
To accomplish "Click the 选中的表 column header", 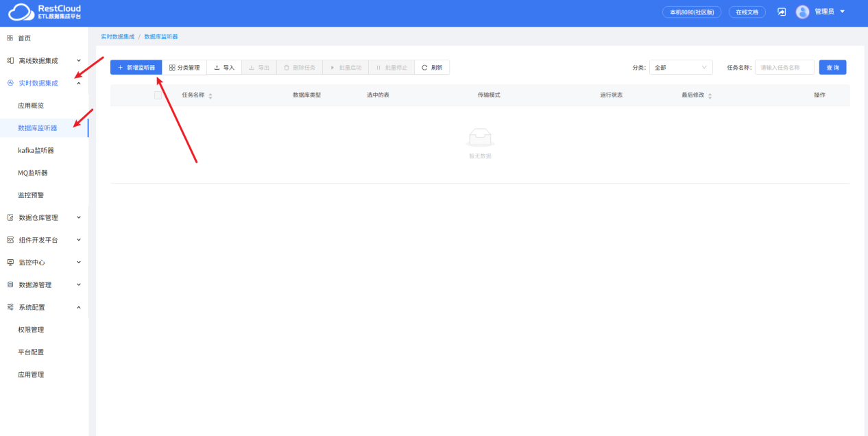I will (378, 95).
